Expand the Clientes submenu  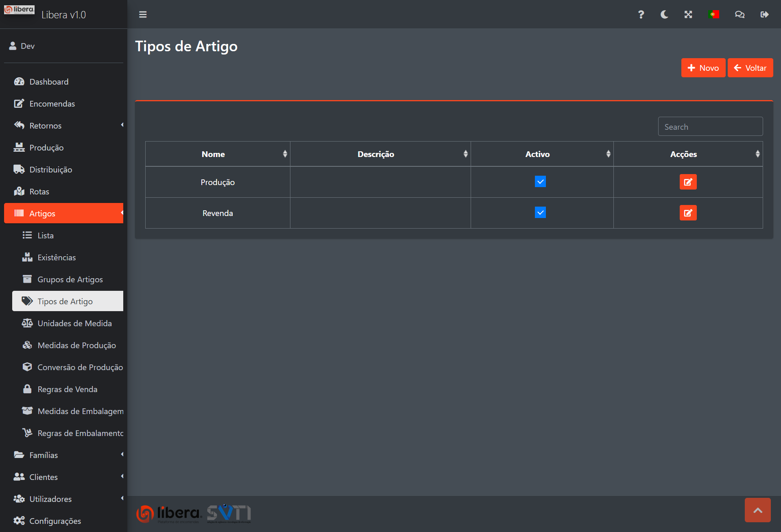coord(63,477)
